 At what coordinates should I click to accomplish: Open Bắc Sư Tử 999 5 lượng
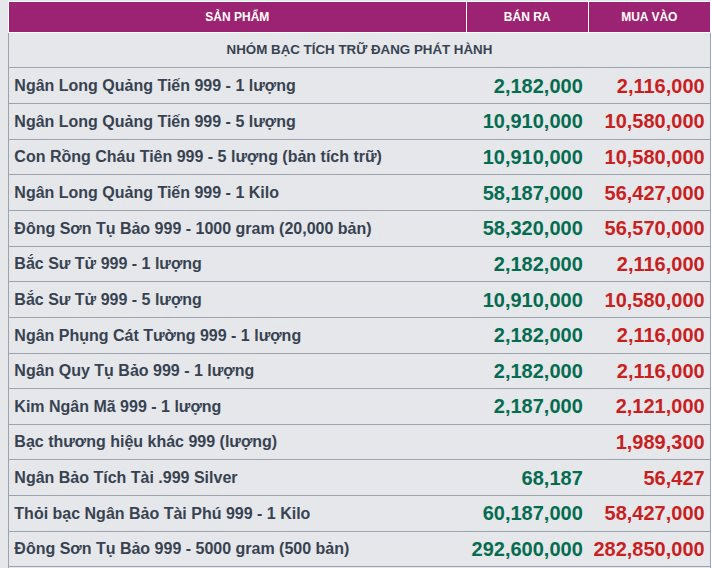click(108, 300)
